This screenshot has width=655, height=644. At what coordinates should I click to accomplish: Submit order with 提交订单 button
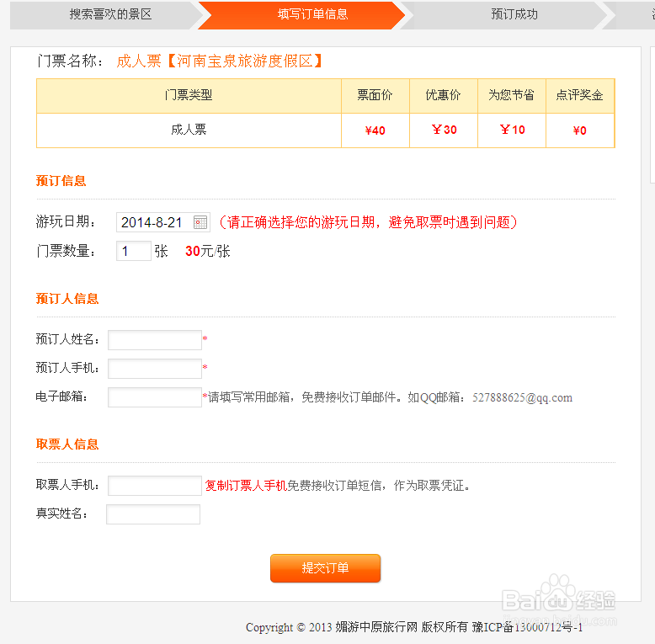(x=326, y=568)
